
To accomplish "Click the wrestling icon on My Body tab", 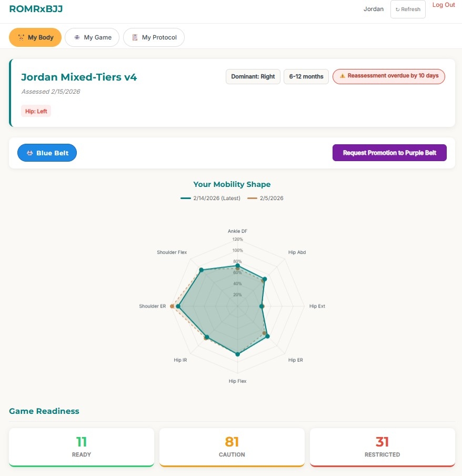I will 21,37.
